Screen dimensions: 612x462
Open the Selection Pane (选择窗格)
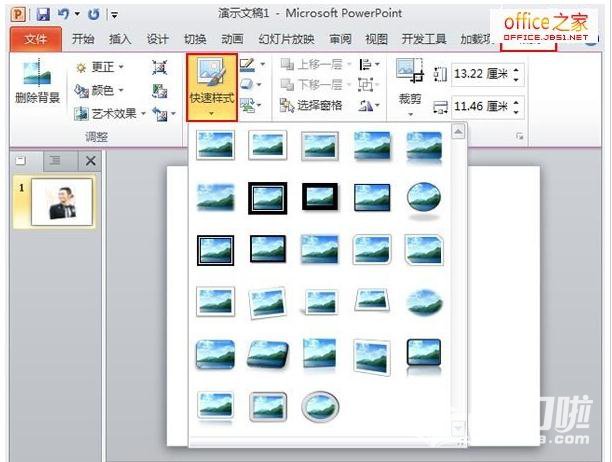312,105
